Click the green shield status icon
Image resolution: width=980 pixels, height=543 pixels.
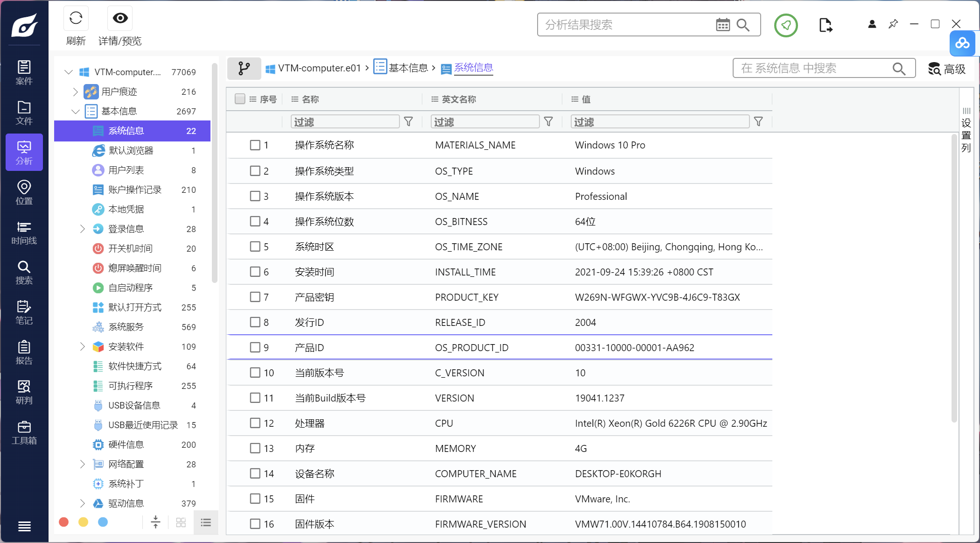tap(786, 25)
